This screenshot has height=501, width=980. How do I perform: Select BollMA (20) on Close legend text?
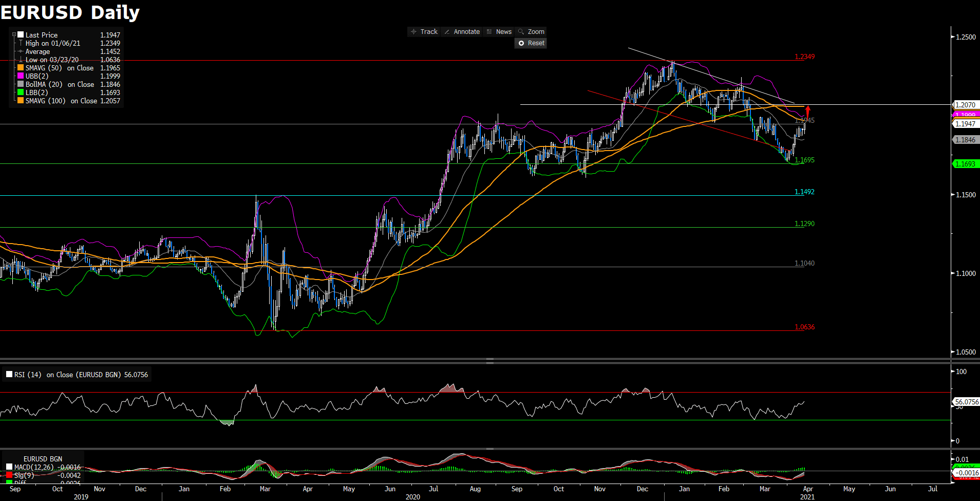click(60, 84)
